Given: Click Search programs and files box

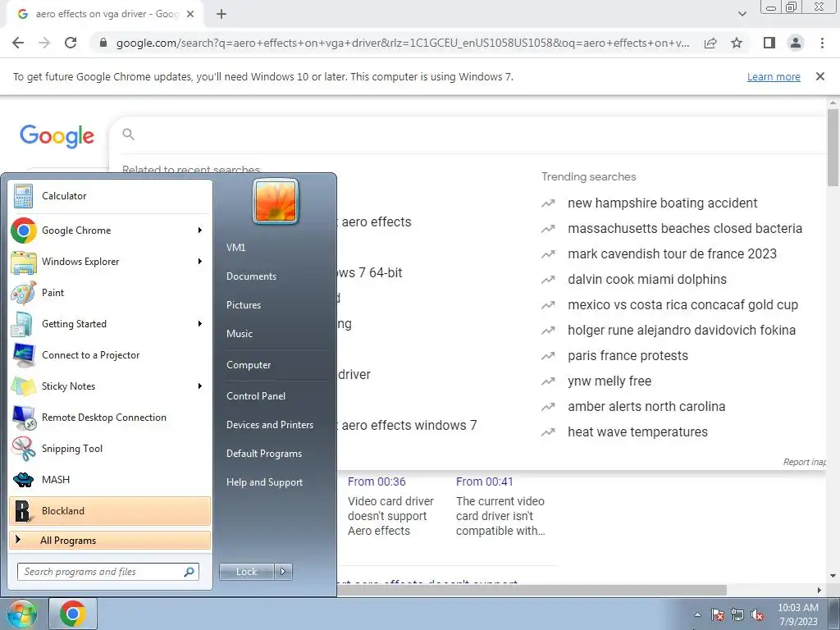Looking at the screenshot, I should 108,572.
